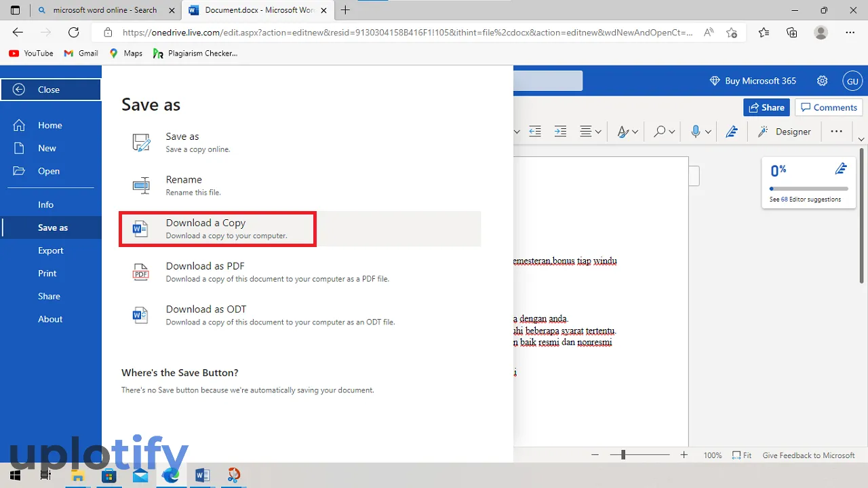Image resolution: width=868 pixels, height=488 pixels.
Task: Open browser settings and more menu
Action: pos(850,33)
